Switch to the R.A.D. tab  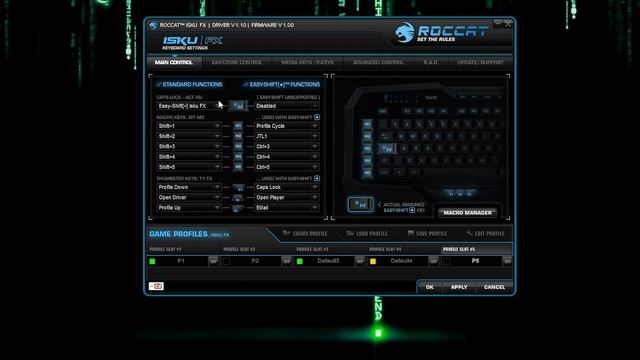pyautogui.click(x=431, y=62)
